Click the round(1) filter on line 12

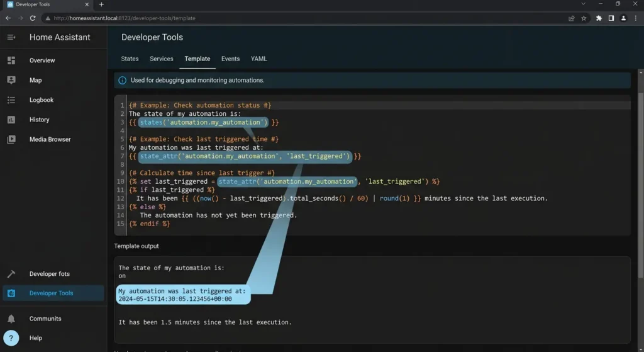pos(395,198)
